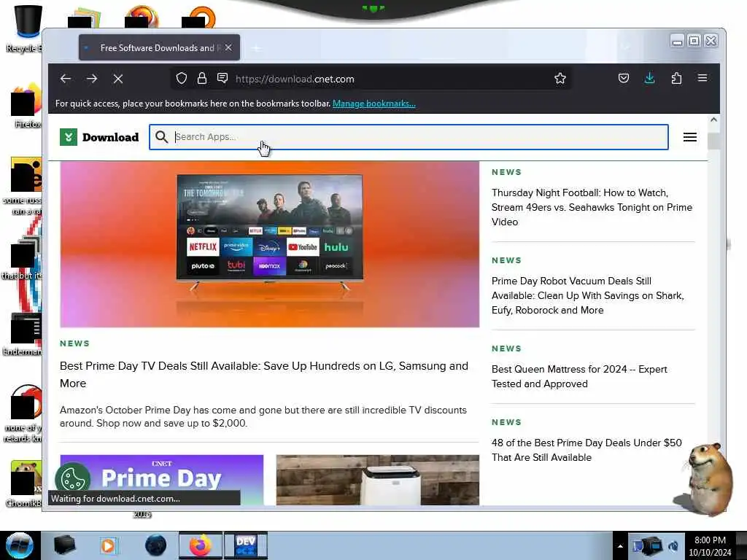Open the air purifier article thumbnail
The image size is (747, 560).
pos(378,480)
